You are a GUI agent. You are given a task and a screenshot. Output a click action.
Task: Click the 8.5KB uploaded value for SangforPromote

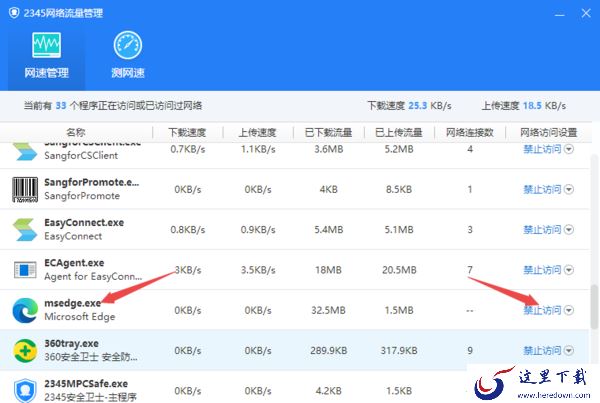(399, 189)
